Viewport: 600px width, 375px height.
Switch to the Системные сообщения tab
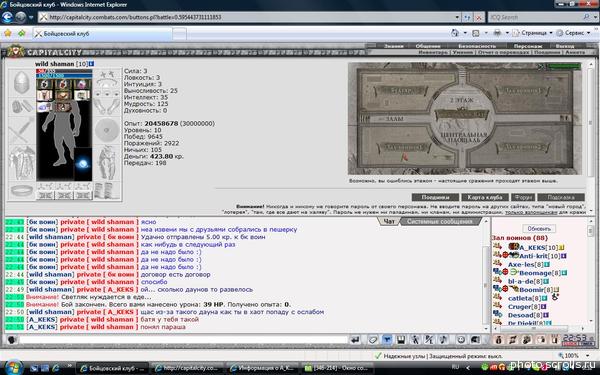coord(439,221)
